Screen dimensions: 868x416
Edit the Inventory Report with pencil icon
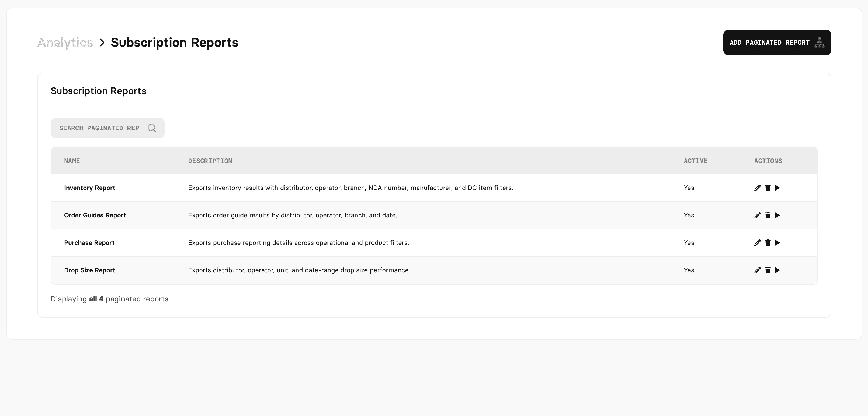click(757, 188)
